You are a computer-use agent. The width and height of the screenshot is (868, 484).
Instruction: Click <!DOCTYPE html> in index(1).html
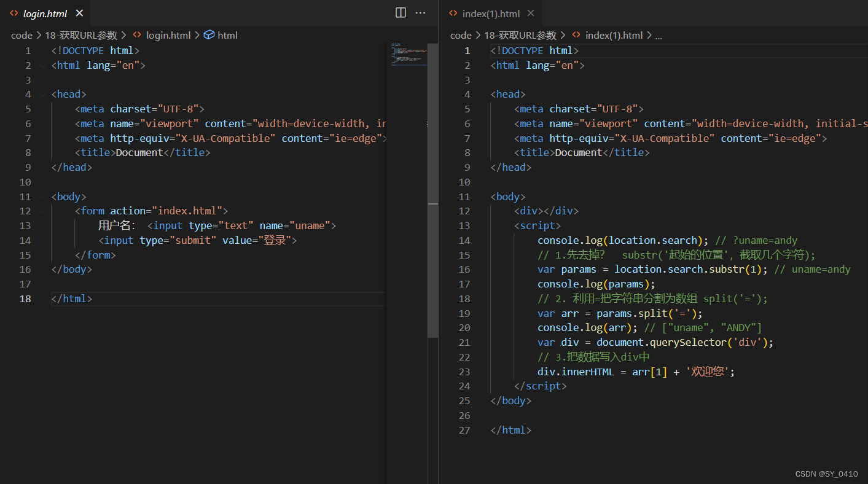(534, 50)
